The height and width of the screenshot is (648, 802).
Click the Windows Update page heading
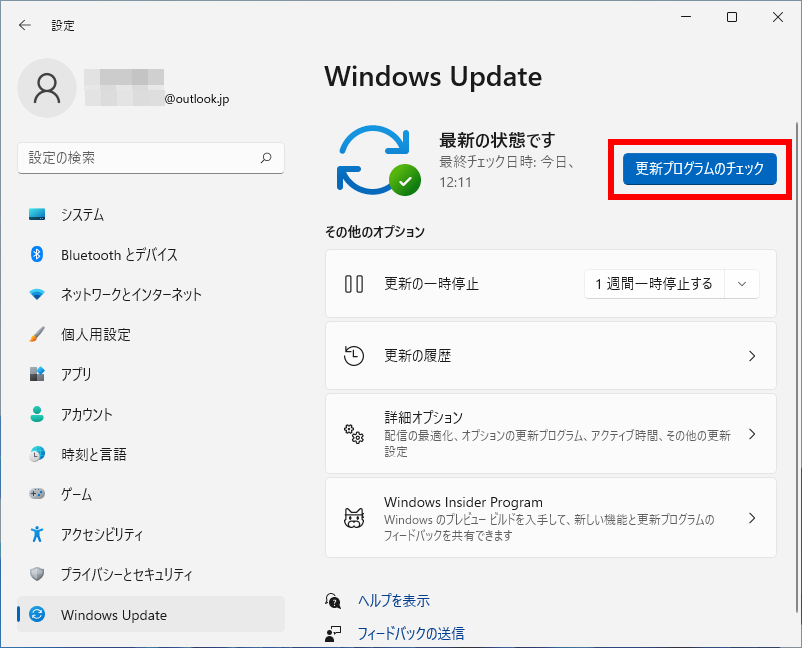(x=433, y=77)
